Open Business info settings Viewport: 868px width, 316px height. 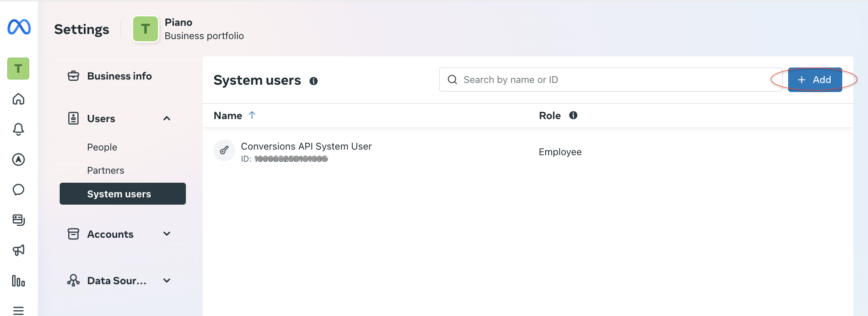(119, 76)
